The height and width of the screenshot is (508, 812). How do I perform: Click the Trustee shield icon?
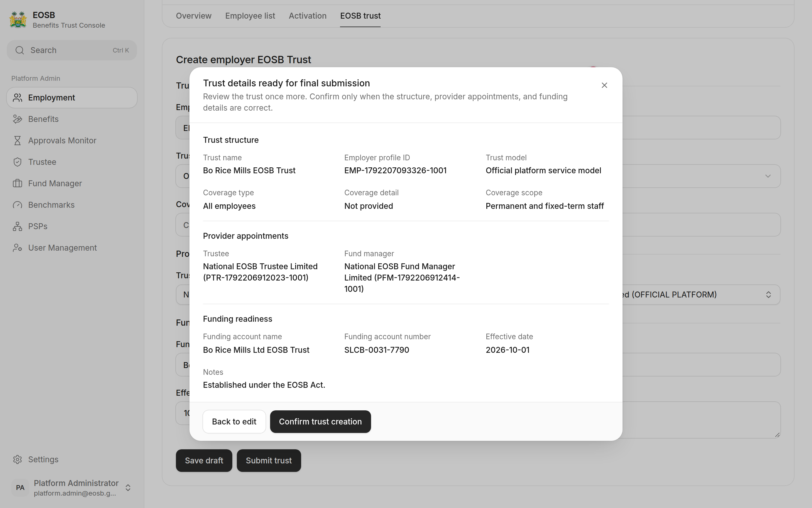pyautogui.click(x=17, y=162)
